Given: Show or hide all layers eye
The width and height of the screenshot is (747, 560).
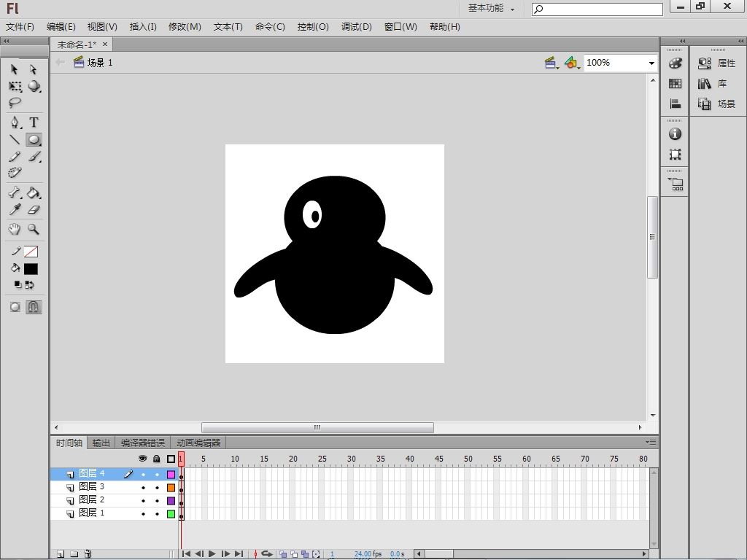Looking at the screenshot, I should click(x=142, y=459).
